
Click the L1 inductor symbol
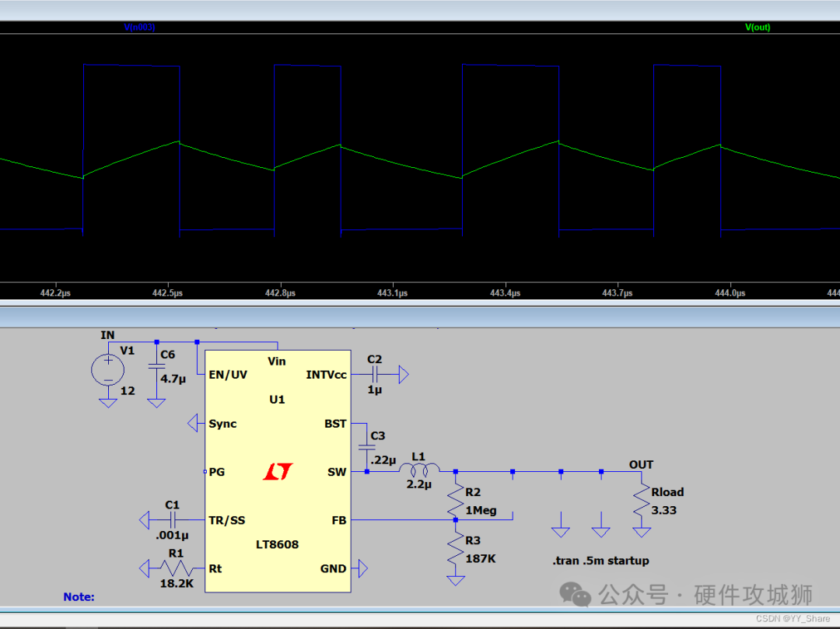[419, 470]
